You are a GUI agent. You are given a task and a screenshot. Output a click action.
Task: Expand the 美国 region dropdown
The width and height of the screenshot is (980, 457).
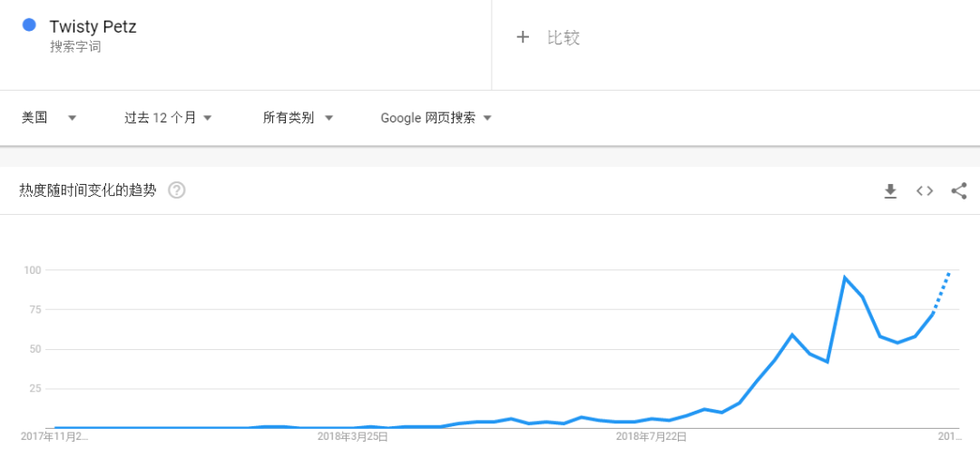(x=49, y=118)
